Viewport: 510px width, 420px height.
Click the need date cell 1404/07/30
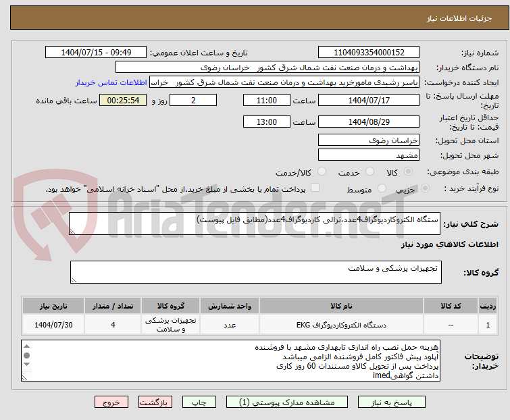click(x=53, y=325)
